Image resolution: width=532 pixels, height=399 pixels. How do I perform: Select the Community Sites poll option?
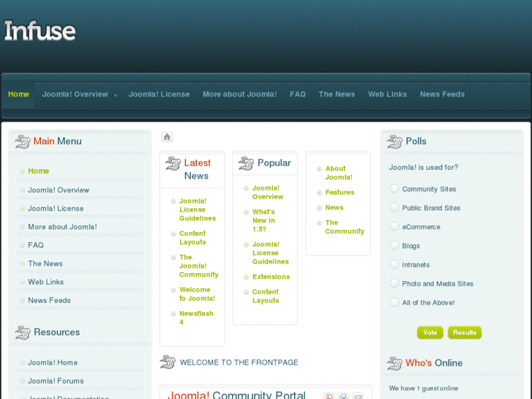tap(394, 188)
